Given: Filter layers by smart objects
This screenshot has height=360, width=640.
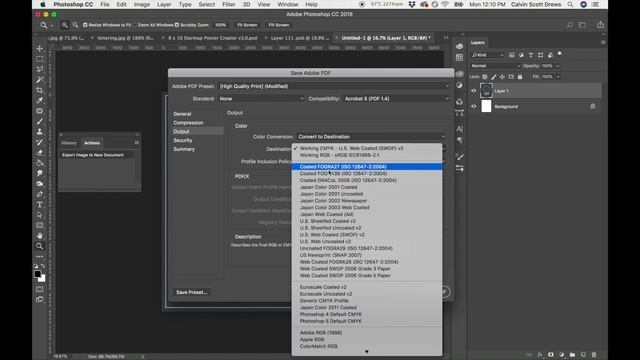Looking at the screenshot, I should [550, 55].
